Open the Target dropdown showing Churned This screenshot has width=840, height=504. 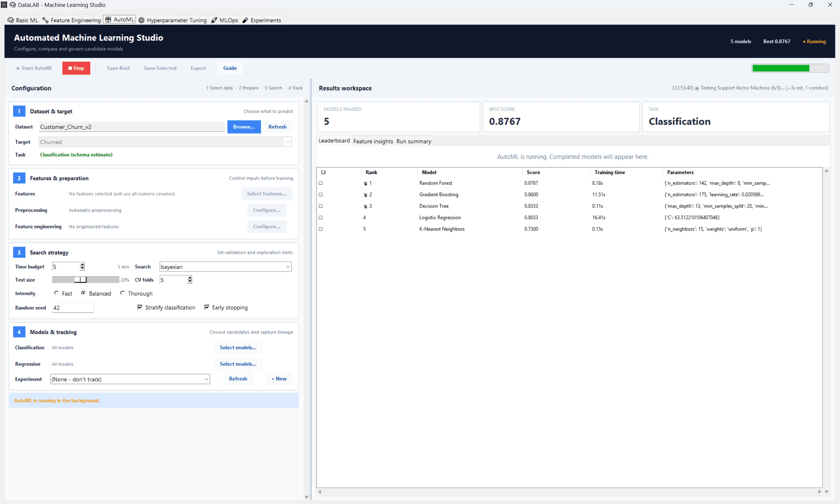[165, 142]
